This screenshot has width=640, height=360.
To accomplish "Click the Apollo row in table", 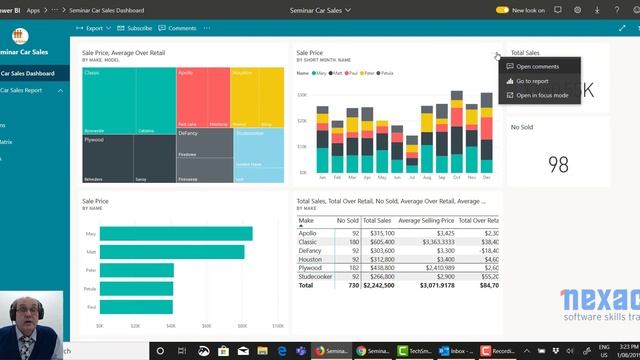I will 398,233.
